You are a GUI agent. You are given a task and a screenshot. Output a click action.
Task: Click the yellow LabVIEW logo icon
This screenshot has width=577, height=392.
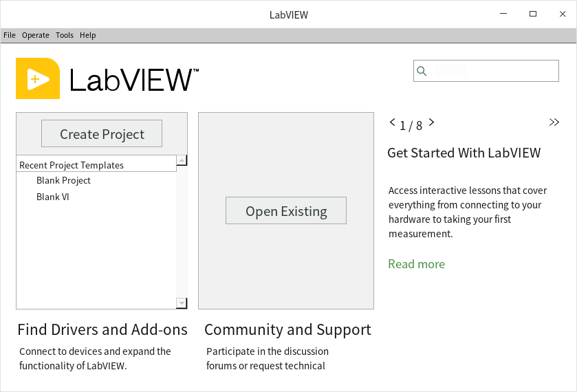click(x=38, y=78)
